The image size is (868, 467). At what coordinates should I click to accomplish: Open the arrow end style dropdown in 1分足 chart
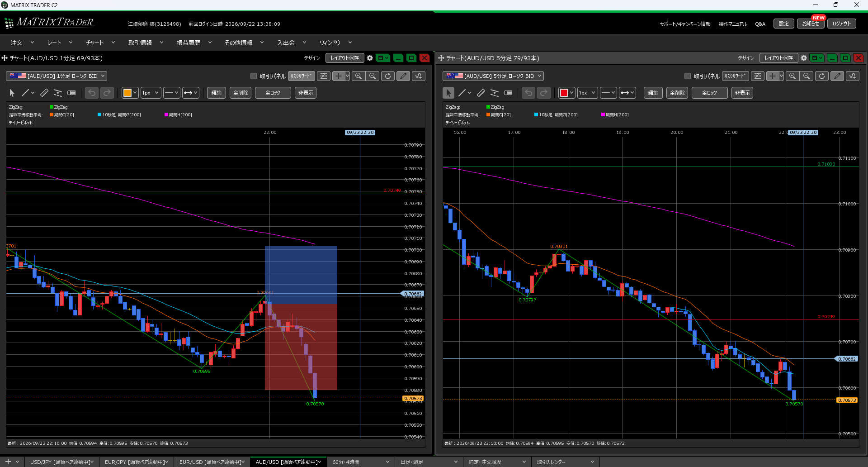click(x=190, y=93)
